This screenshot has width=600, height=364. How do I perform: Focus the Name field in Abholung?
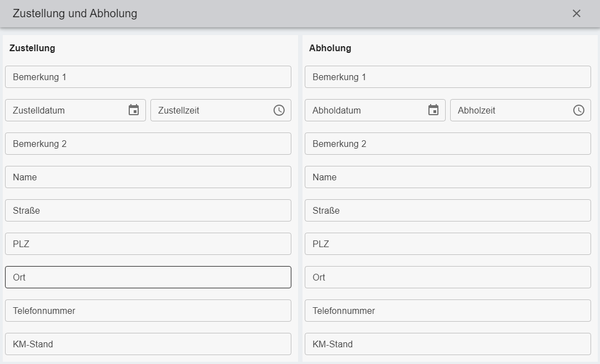tap(447, 177)
